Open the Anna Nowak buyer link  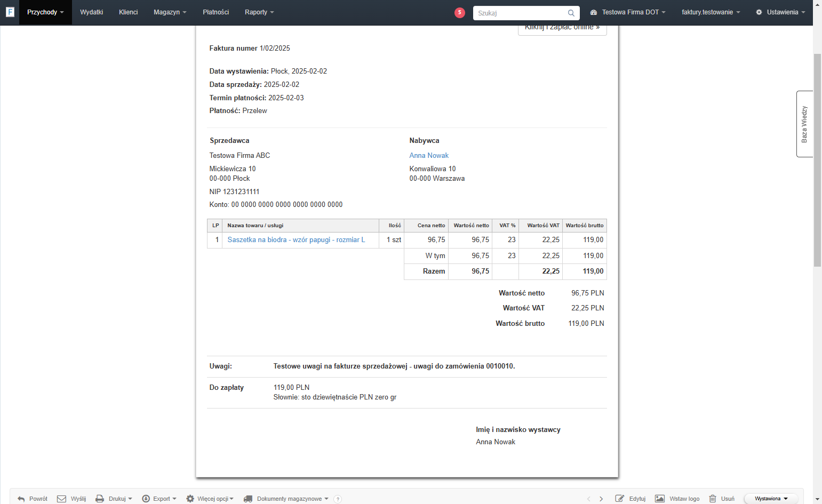click(429, 156)
